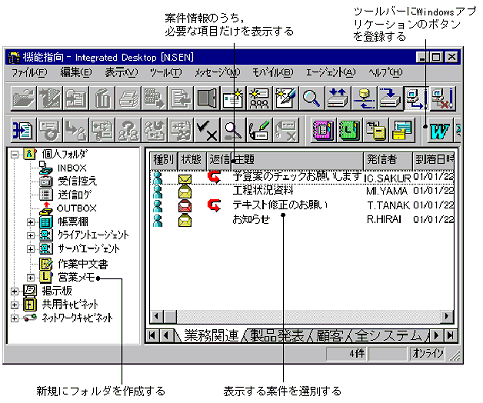Open the ファイル(F) menu
483x403 pixels.
29,72
